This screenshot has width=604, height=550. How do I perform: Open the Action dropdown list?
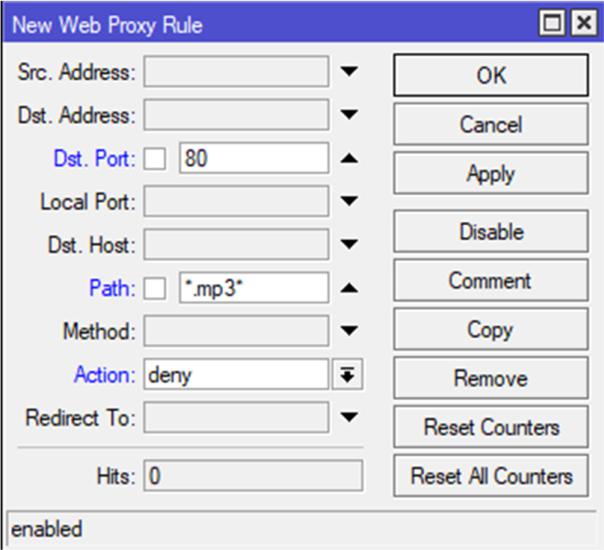tap(348, 375)
